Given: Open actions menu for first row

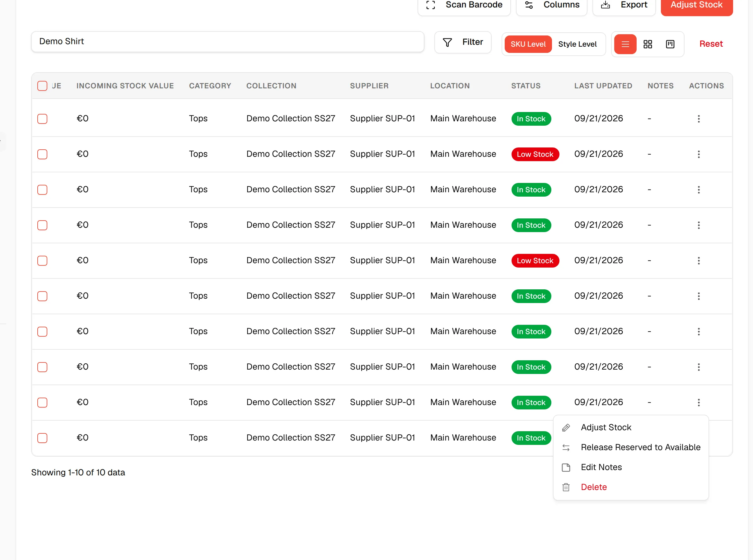Looking at the screenshot, I should (699, 119).
